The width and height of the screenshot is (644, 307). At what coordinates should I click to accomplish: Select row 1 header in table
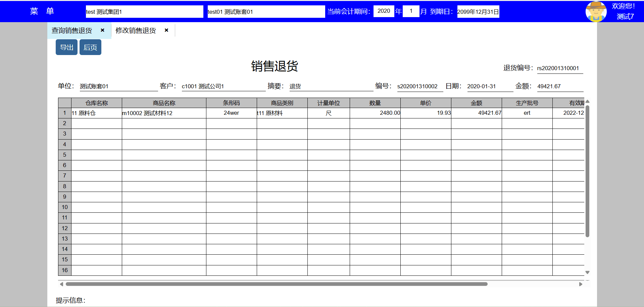pos(65,113)
